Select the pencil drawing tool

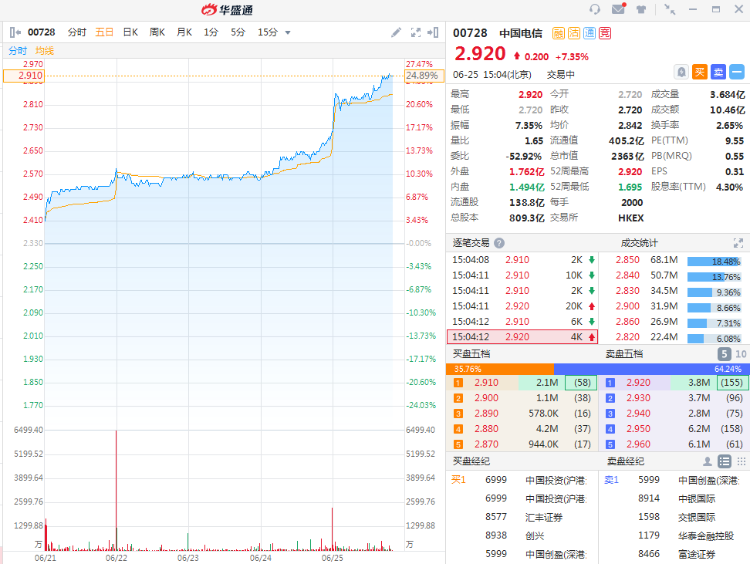(396, 32)
